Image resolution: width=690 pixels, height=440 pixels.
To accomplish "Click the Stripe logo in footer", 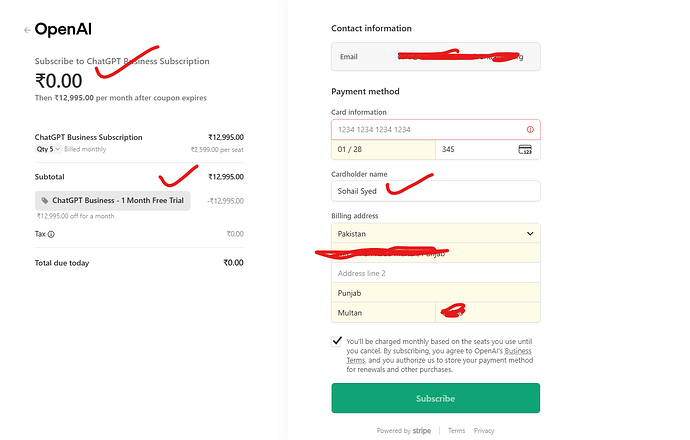I will pos(423,430).
